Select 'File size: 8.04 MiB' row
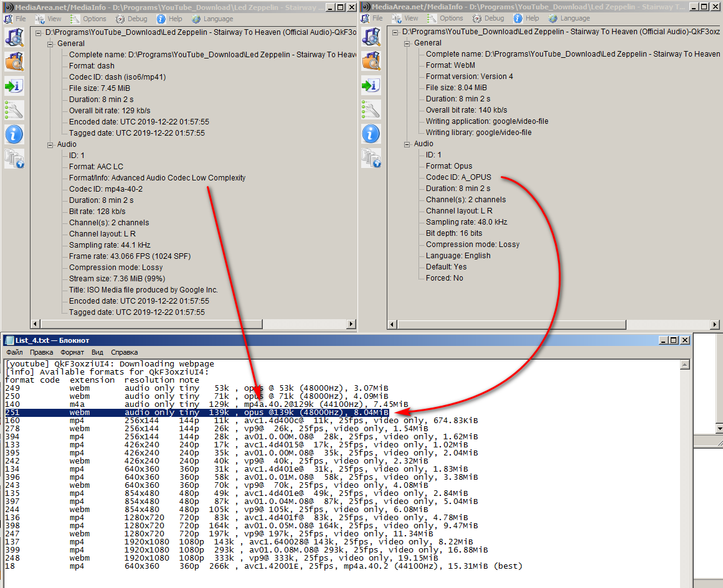 point(456,88)
